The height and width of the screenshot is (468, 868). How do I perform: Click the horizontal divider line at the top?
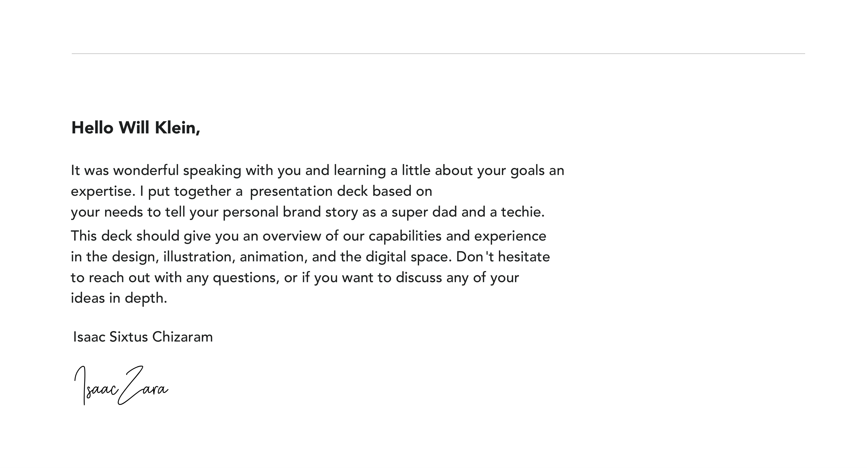(x=438, y=54)
